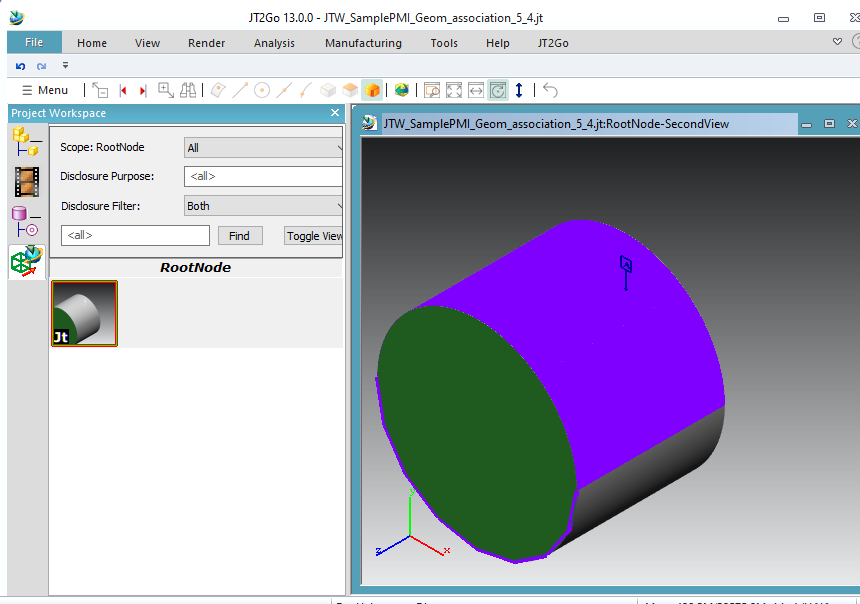
Task: Click the Disclosure Purpose input field
Action: pos(263,176)
